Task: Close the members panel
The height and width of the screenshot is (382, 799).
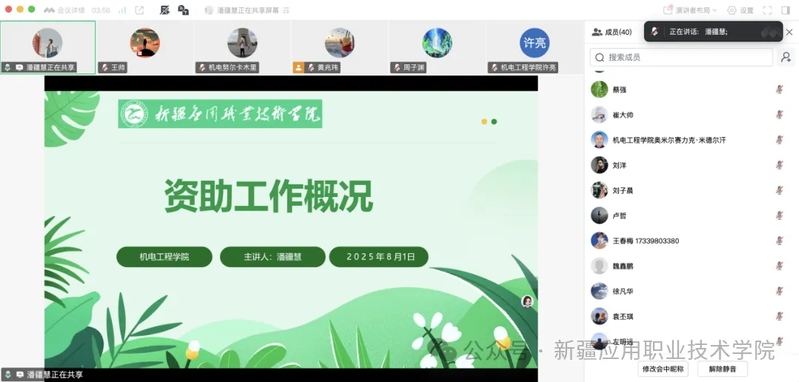Action: (x=789, y=32)
